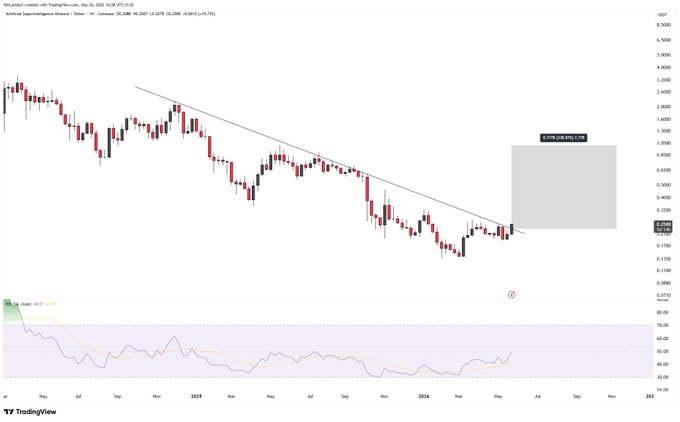Click the 0.0880 price axis label
Screen dimensions: 680x422
coord(664,283)
